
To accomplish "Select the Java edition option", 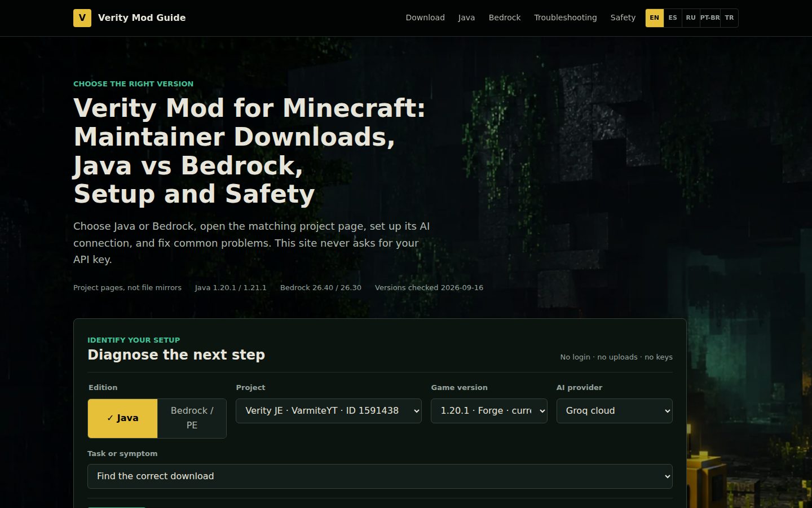I will pos(123,418).
